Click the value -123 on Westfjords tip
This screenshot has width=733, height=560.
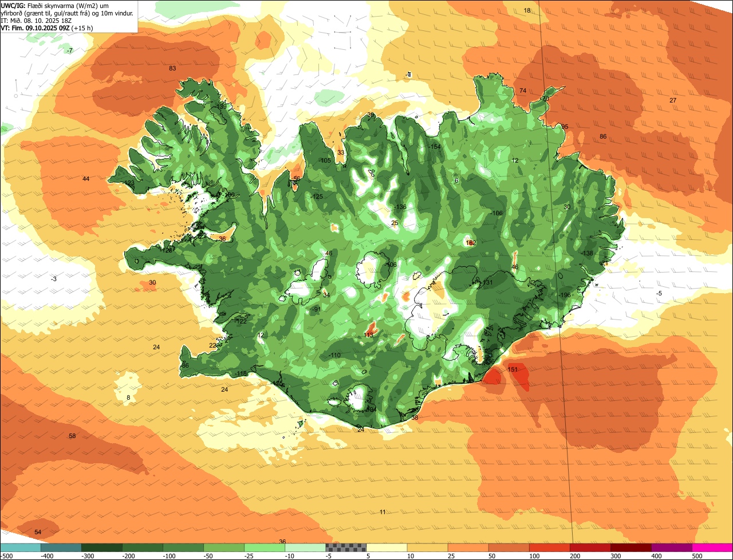(129, 183)
